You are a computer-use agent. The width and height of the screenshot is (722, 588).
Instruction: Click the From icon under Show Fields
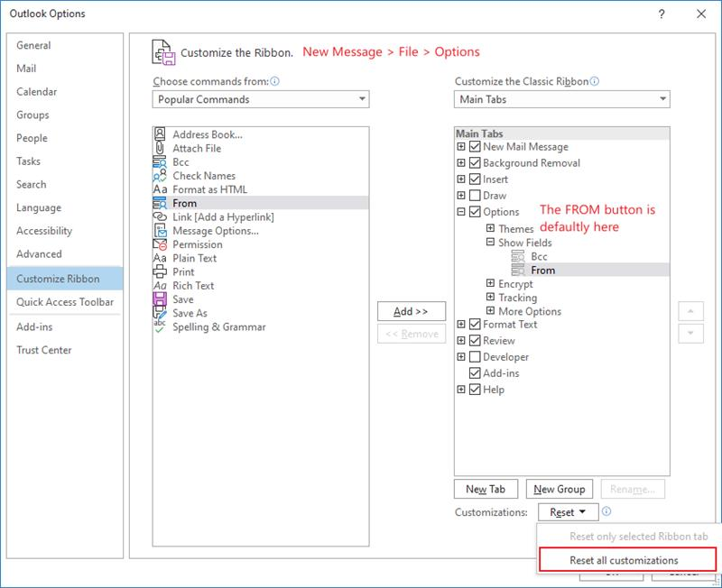point(518,270)
